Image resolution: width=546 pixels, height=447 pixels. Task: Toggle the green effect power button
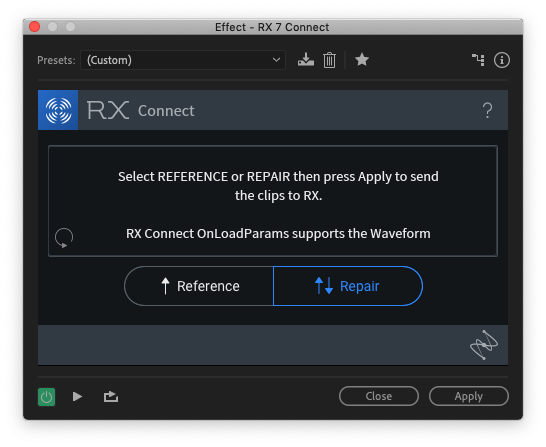[46, 397]
